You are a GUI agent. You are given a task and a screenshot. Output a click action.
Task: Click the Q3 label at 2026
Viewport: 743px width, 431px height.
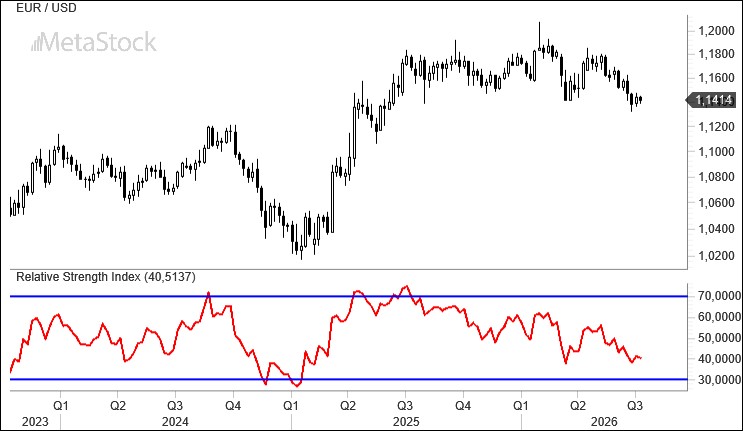[635, 406]
